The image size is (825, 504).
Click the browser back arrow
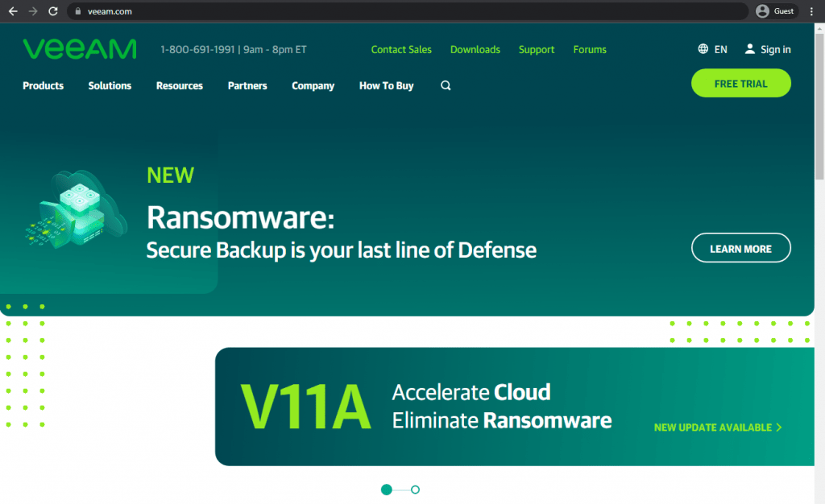pos(13,11)
